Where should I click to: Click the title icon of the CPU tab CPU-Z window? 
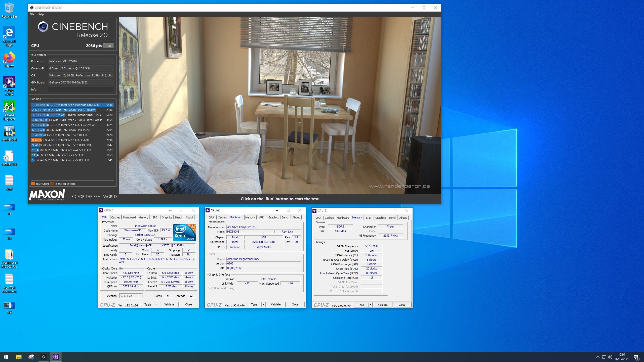coord(101,210)
